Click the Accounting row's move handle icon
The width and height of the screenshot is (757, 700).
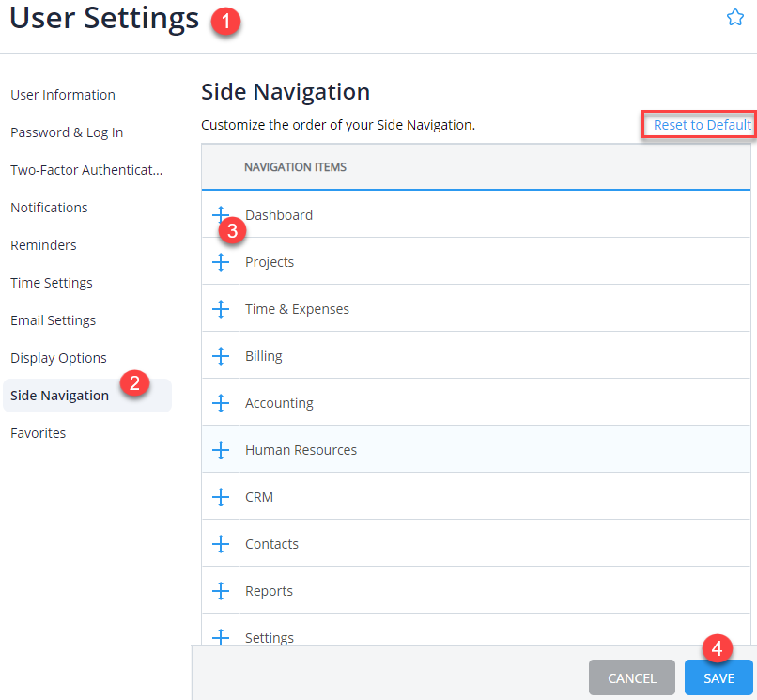point(221,402)
